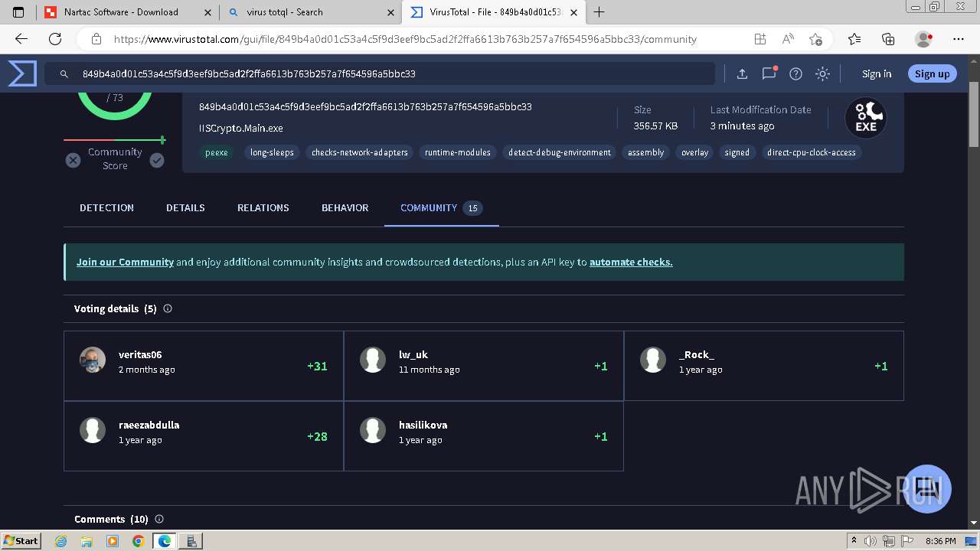Click the Join our Community link
This screenshot has width=980, height=551.
click(x=125, y=262)
